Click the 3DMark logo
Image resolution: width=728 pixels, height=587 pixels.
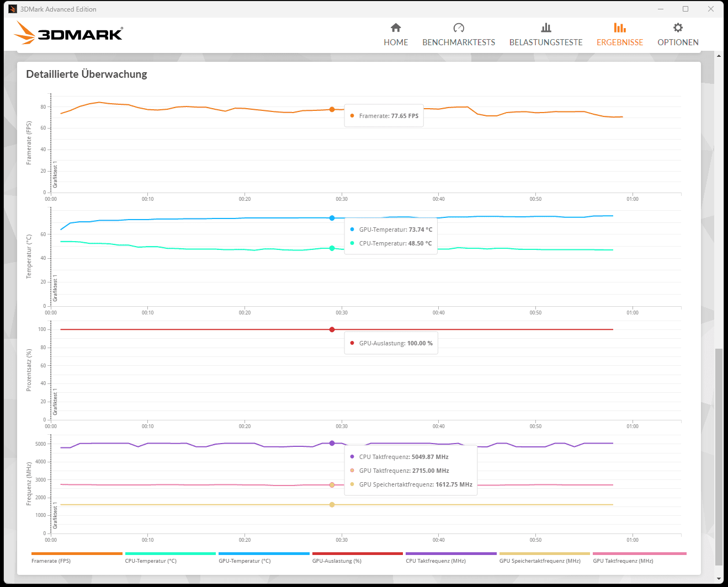pyautogui.click(x=68, y=33)
